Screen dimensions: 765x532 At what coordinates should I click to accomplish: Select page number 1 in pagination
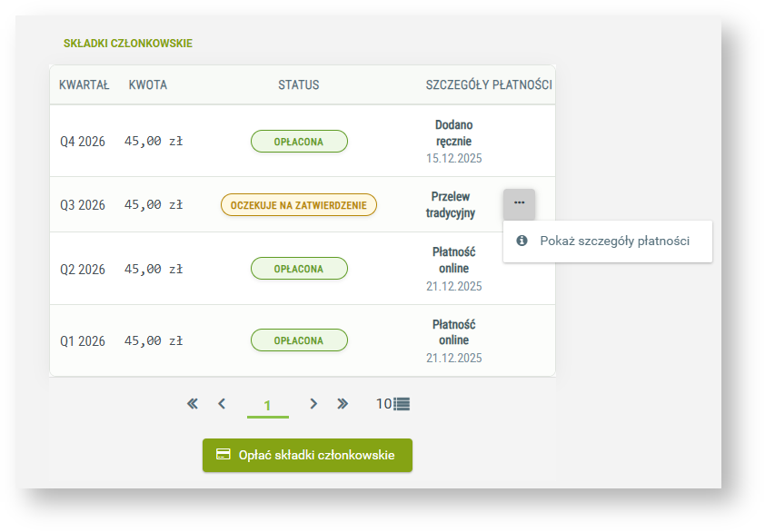pyautogui.click(x=267, y=406)
